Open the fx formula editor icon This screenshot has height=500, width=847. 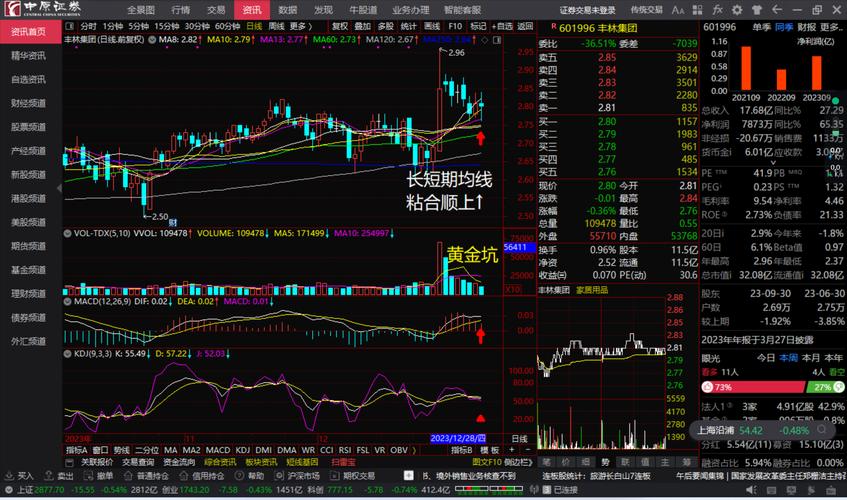click(x=717, y=10)
